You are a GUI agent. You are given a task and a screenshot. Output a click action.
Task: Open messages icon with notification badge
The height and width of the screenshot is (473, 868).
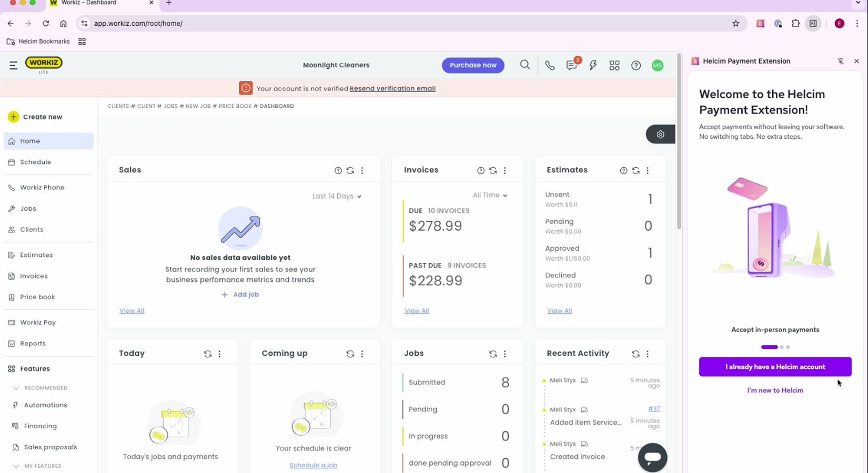click(571, 66)
